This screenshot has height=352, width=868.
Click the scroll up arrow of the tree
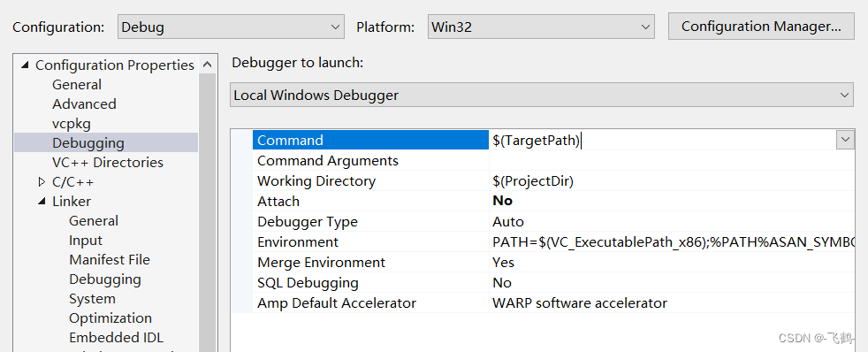tap(207, 65)
